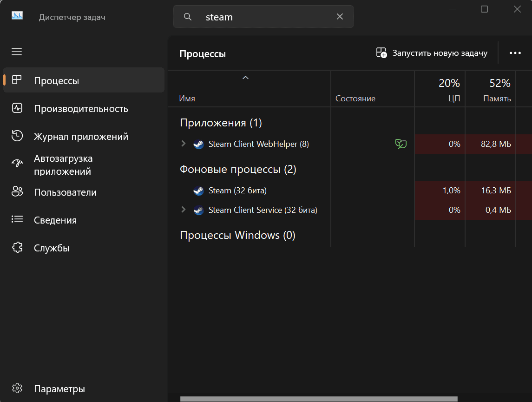Open the Процессы navigation tab
Screen dimensions: 532x402
click(84, 80)
